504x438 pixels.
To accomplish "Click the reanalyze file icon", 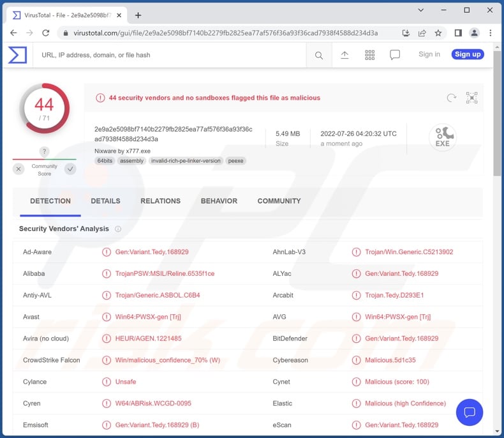I will coord(452,98).
